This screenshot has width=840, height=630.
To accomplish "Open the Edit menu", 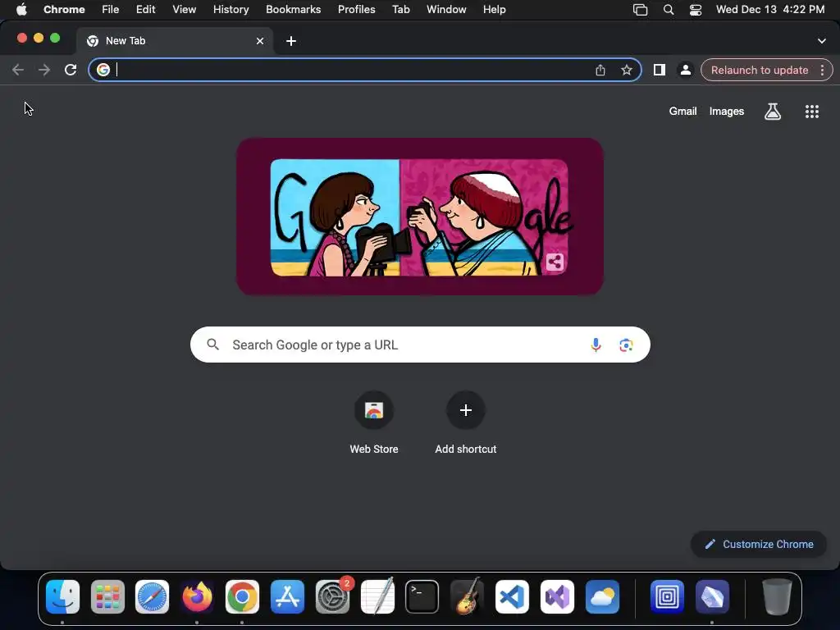I will click(146, 10).
